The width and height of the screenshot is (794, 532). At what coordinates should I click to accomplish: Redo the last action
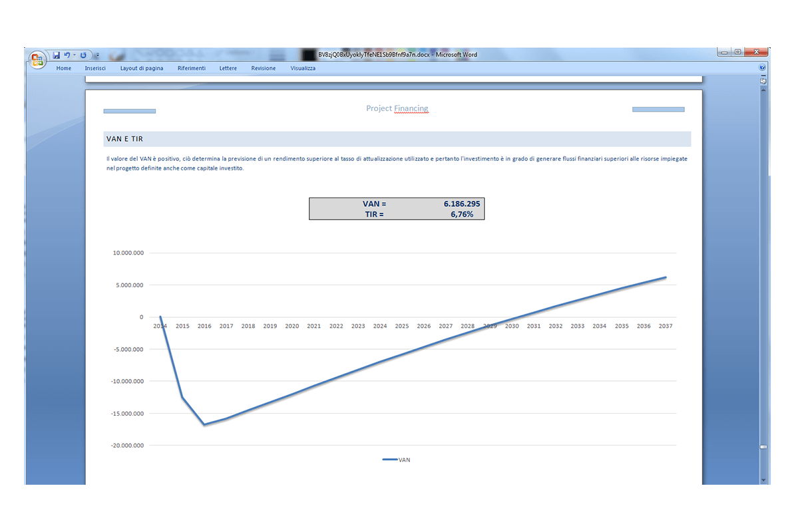83,55
